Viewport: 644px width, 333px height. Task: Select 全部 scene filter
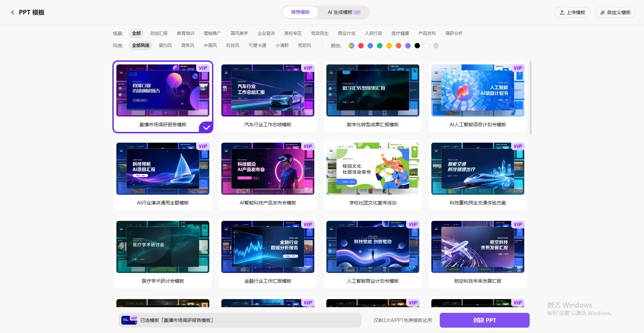pyautogui.click(x=136, y=33)
